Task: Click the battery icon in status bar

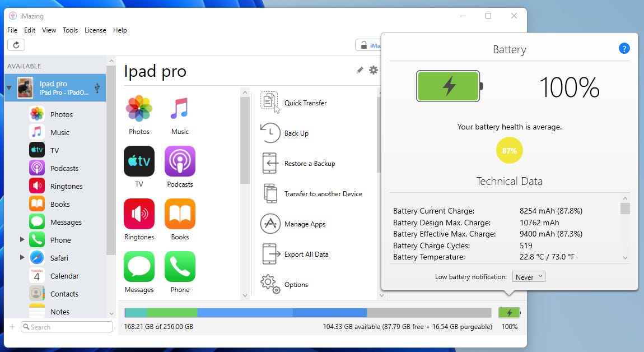Action: [x=509, y=313]
